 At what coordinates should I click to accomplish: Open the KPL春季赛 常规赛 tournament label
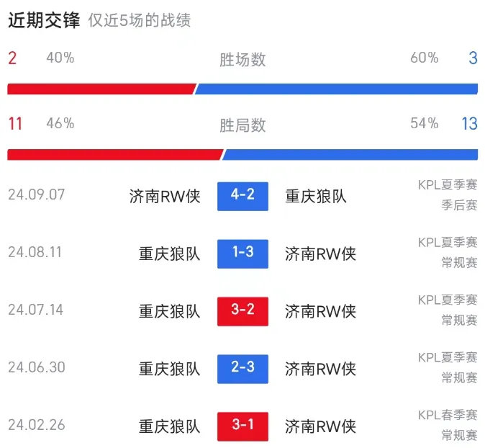click(448, 426)
